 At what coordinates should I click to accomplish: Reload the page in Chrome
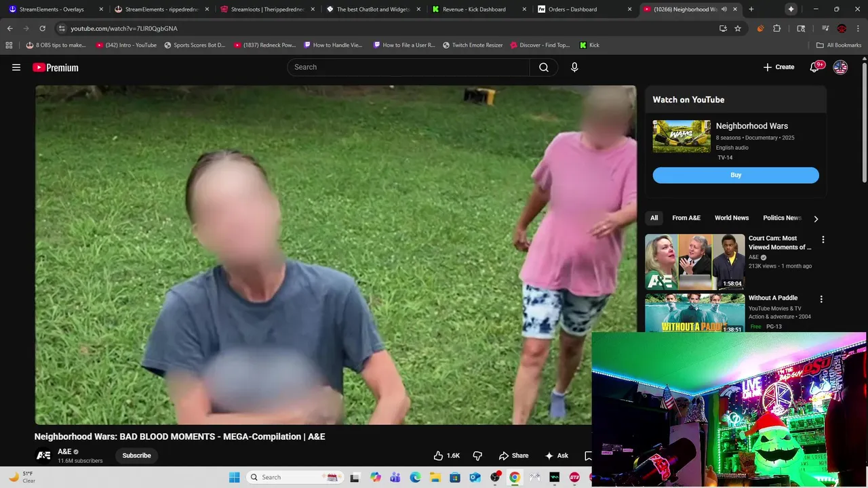42,28
